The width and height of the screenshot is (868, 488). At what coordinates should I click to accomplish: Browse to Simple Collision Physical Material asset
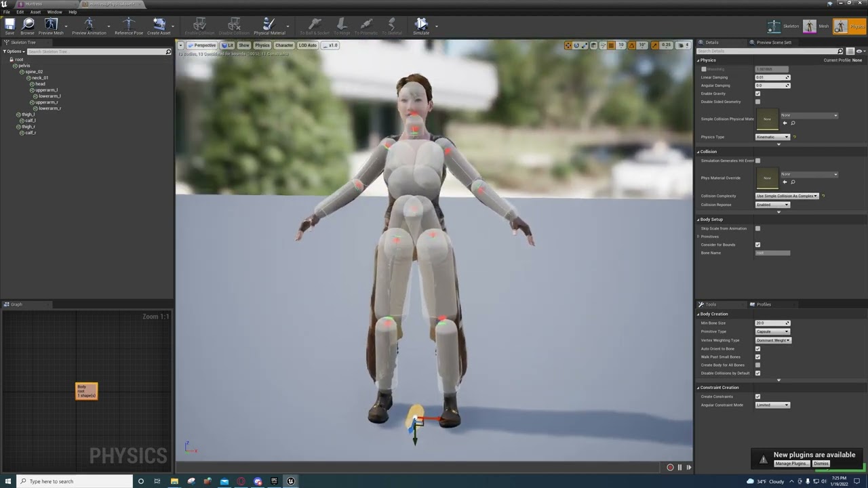point(793,123)
